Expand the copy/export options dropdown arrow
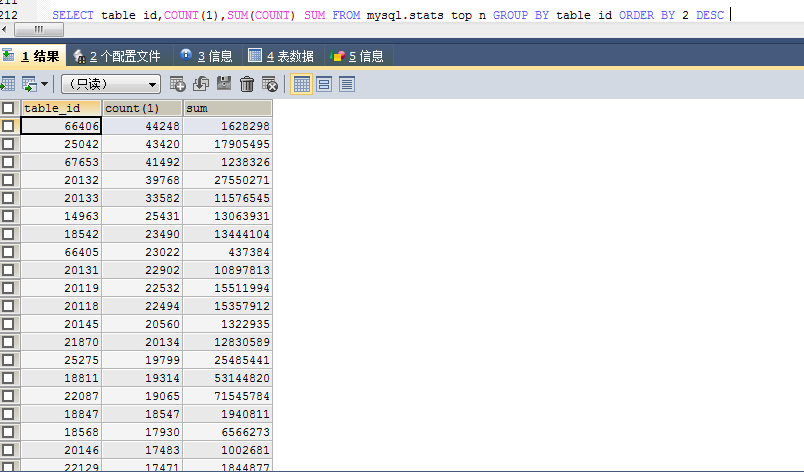The width and height of the screenshot is (804, 472). (44, 84)
